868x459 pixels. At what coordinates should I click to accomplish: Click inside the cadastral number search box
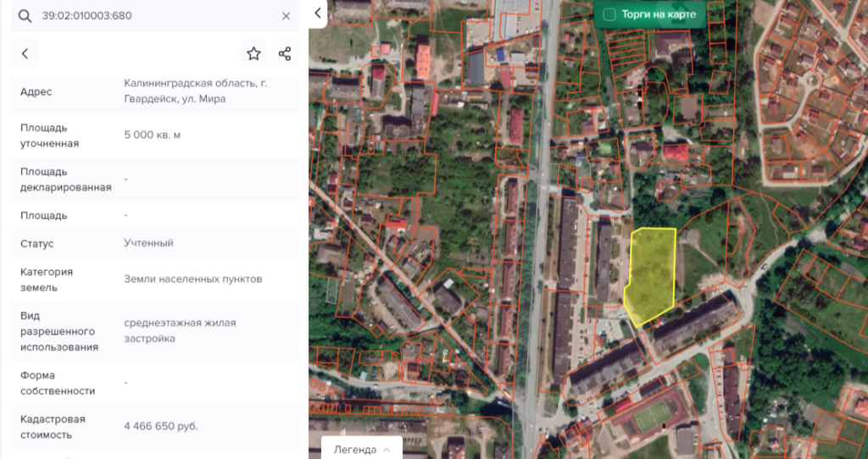pyautogui.click(x=153, y=16)
